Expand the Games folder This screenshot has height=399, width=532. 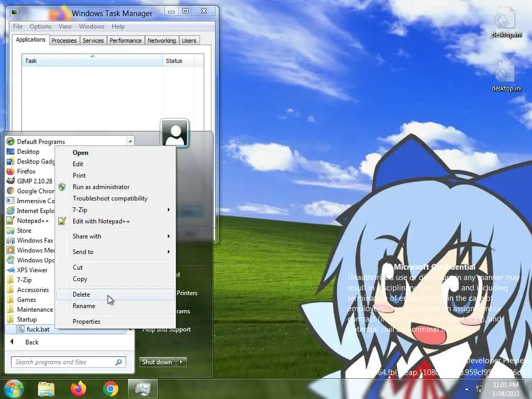click(x=22, y=300)
